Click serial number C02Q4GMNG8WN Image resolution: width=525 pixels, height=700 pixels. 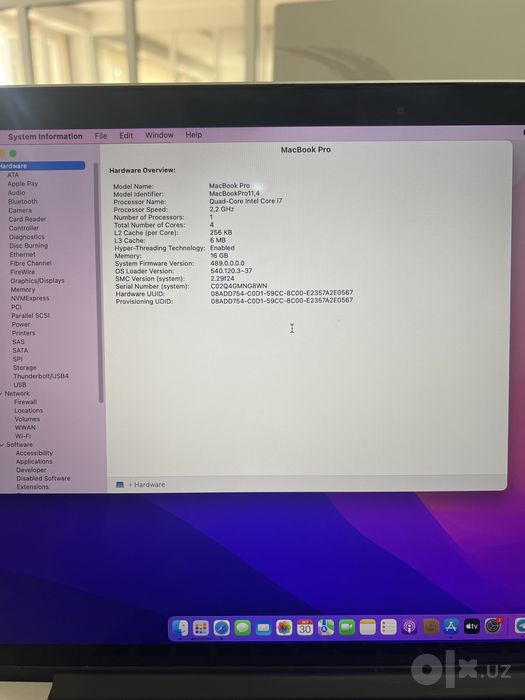[x=239, y=285]
